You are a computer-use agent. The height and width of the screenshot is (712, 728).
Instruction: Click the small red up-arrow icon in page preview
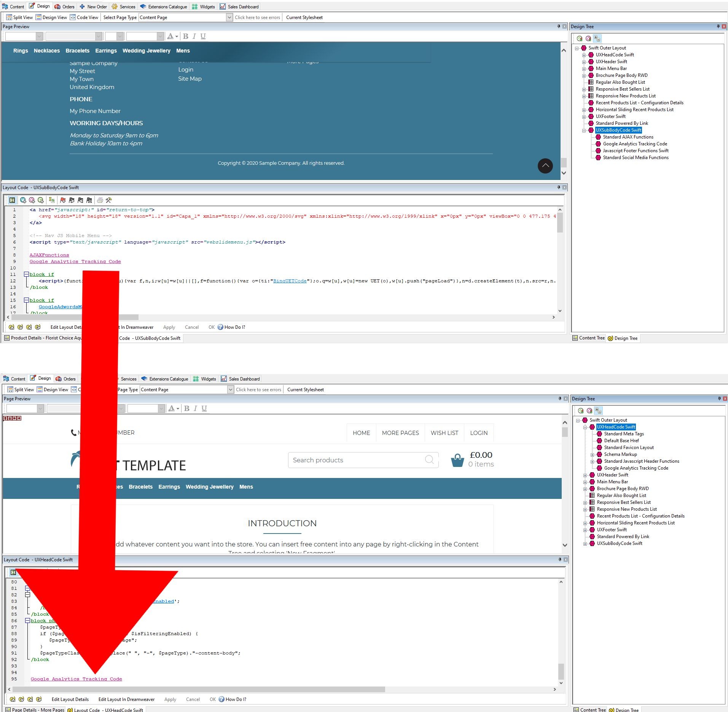click(5, 418)
